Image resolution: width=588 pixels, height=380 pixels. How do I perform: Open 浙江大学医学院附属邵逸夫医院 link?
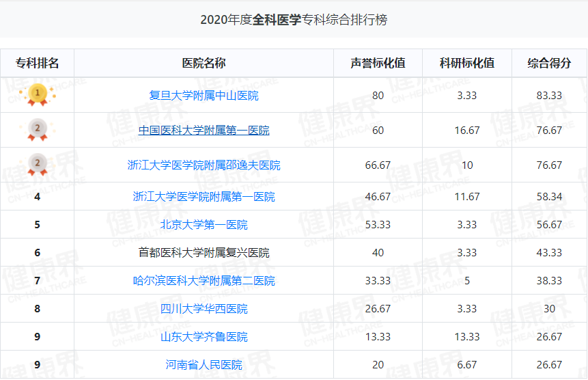(204, 165)
